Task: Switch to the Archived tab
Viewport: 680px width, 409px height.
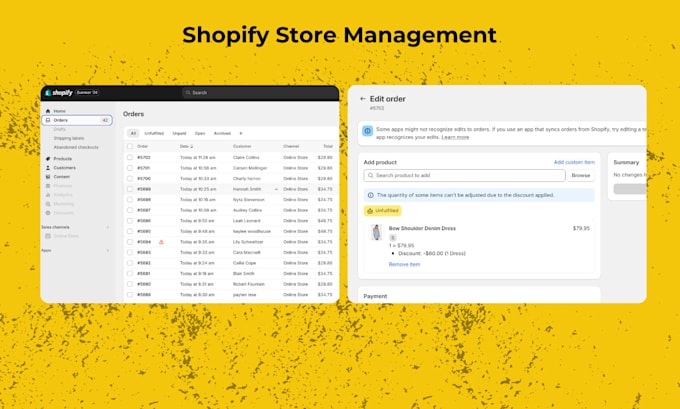Action: tap(222, 134)
